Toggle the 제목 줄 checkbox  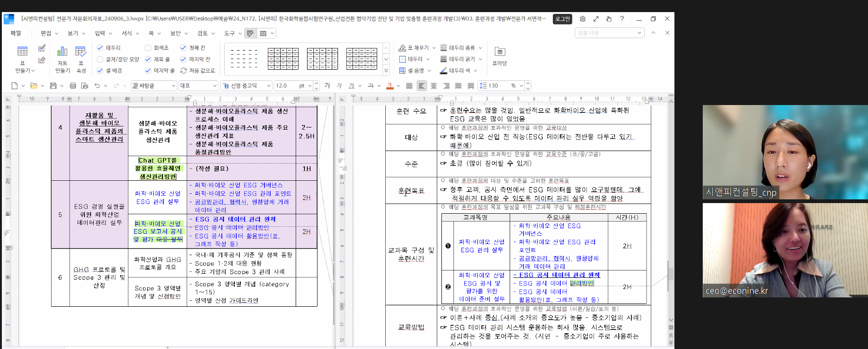148,59
